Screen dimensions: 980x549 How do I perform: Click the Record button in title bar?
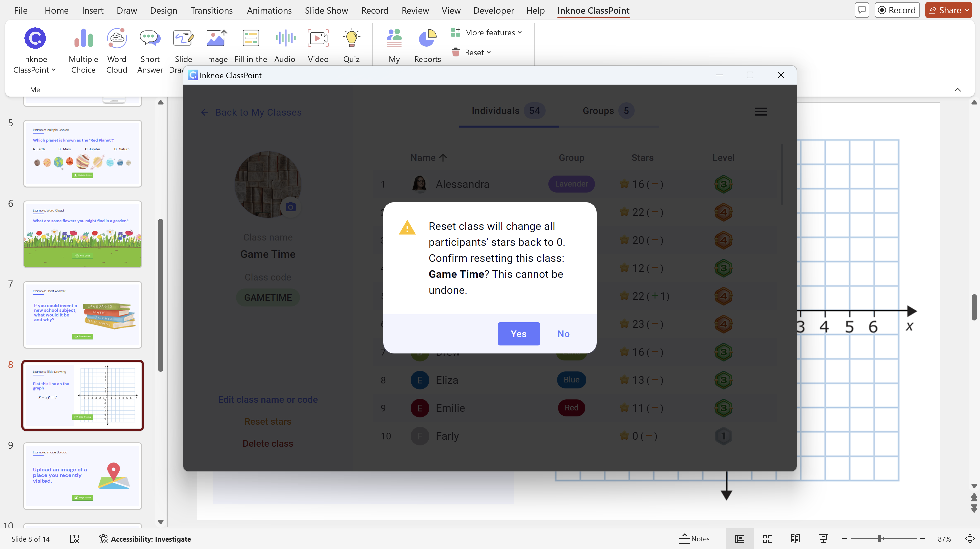(x=897, y=10)
